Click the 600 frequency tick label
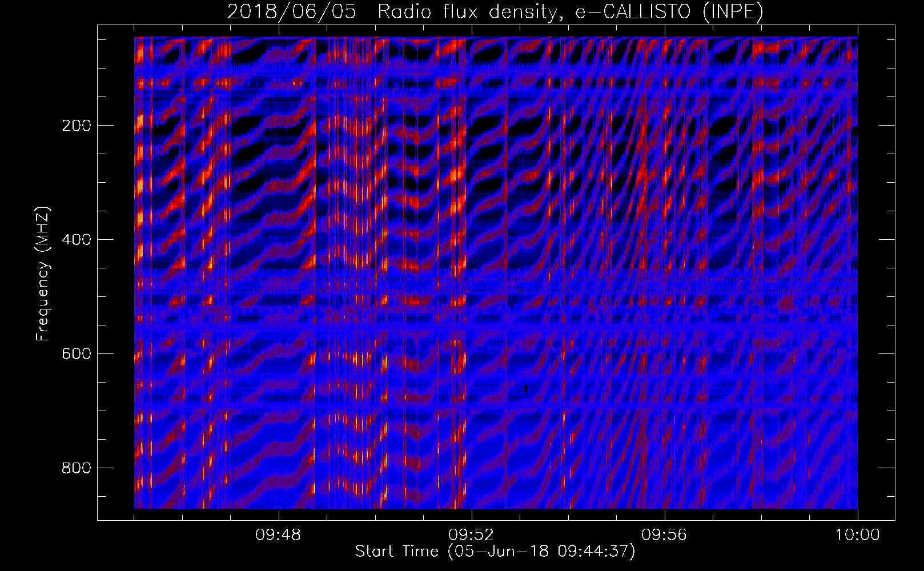Image resolution: width=924 pixels, height=571 pixels. pyautogui.click(x=77, y=354)
